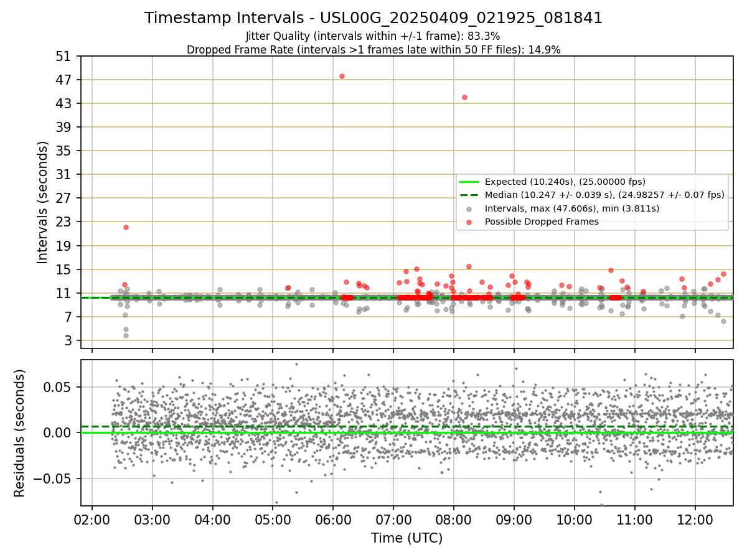Click the highest red outlier point near 47 seconds
Image resolution: width=747 pixels, height=560 pixels.
click(342, 76)
